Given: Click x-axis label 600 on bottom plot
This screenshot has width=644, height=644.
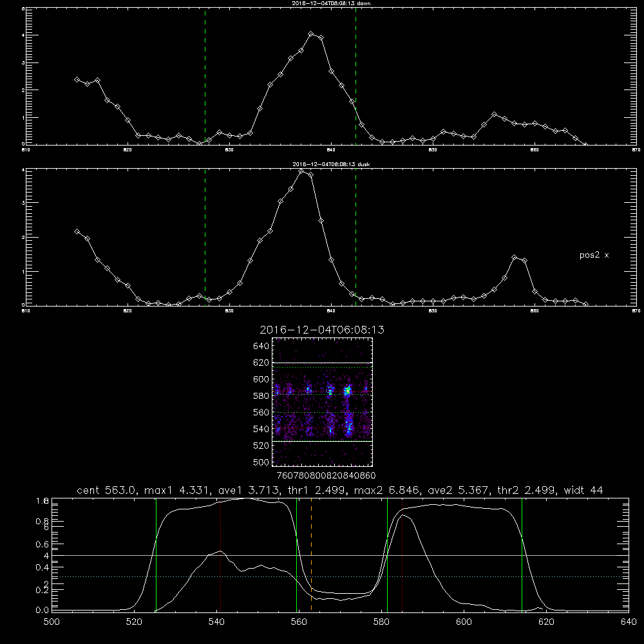Looking at the screenshot, I should pyautogui.click(x=464, y=622).
